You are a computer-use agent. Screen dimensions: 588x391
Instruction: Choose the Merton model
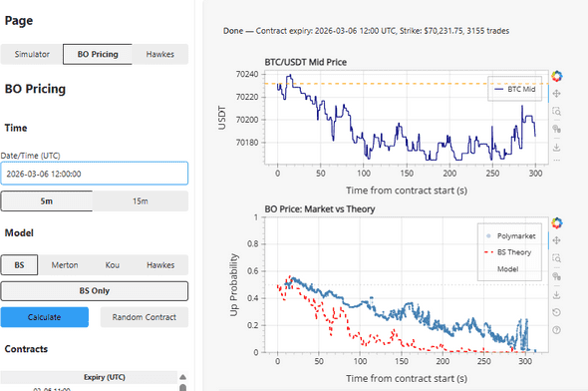65,265
